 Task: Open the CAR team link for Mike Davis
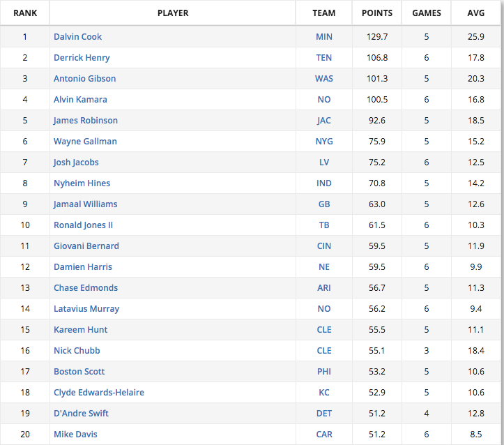324,434
